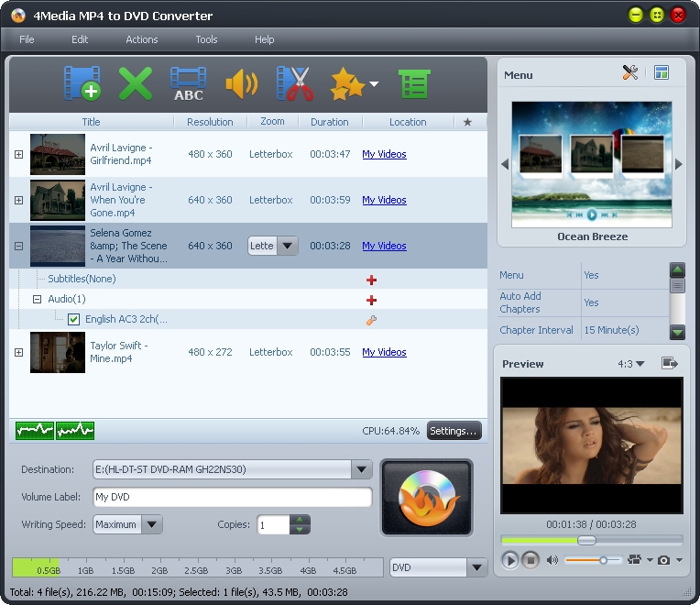Screen dimensions: 700x605
Task: Click the Chapter Interval 15 Minute(s) value
Action: tap(612, 330)
